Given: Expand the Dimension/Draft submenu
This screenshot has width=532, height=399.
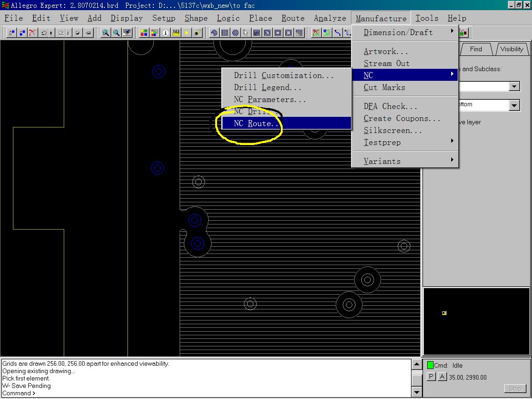Looking at the screenshot, I should click(405, 32).
